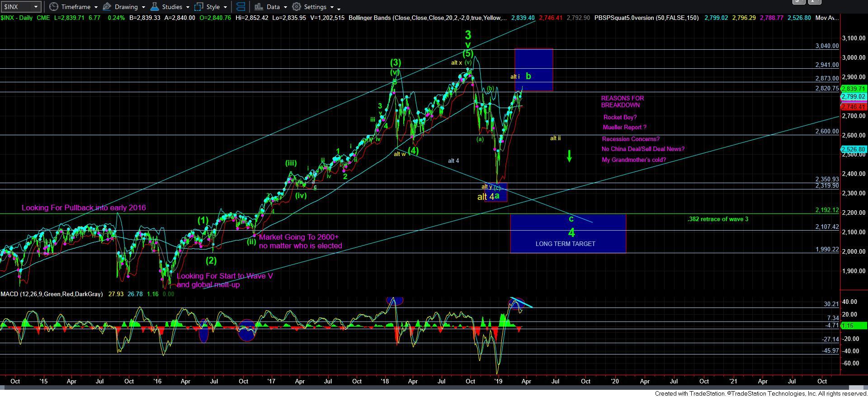This screenshot has height=397, width=868.
Task: Click the 1,990.22 price level label
Action: tap(827, 250)
